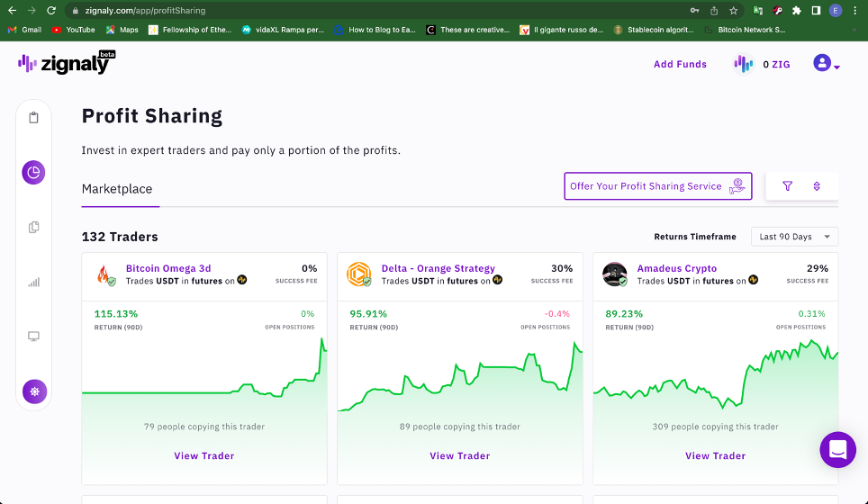Click Amadeus Crypto return chart
This screenshot has width=868, height=504.
715,373
